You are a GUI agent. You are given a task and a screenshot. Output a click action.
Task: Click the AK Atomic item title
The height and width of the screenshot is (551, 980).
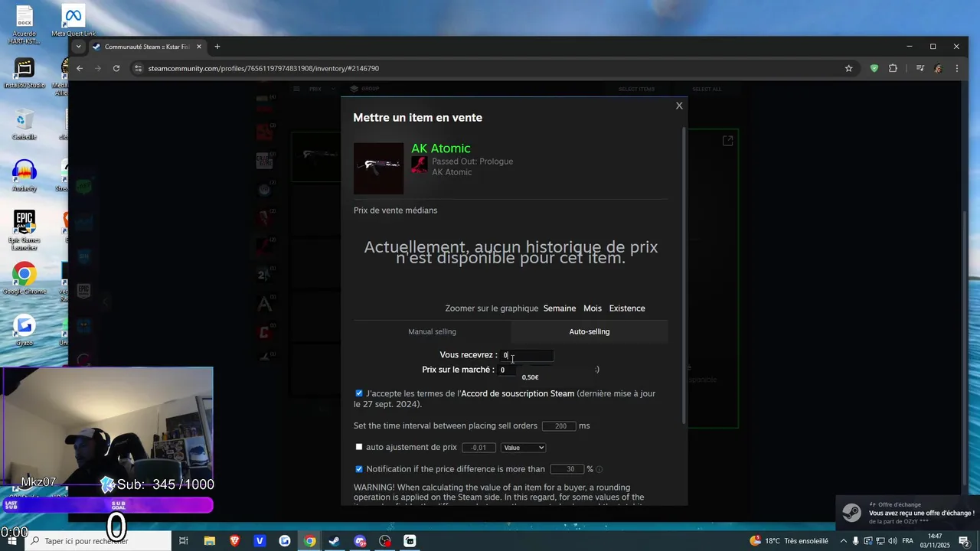click(x=441, y=148)
